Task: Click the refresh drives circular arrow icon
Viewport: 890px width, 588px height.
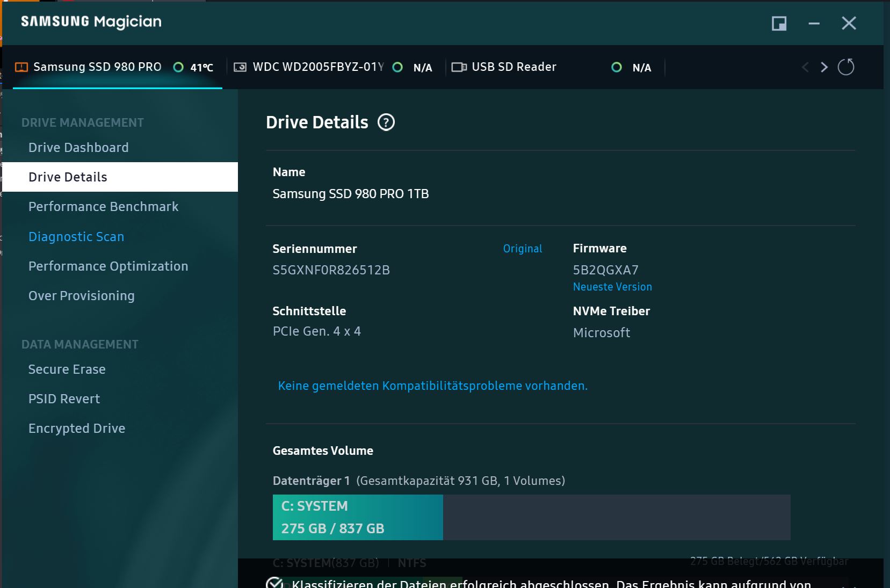Action: pos(846,67)
